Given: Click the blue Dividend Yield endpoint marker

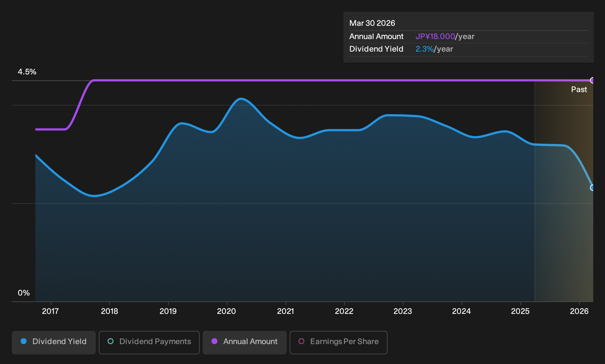Looking at the screenshot, I should (x=592, y=188).
